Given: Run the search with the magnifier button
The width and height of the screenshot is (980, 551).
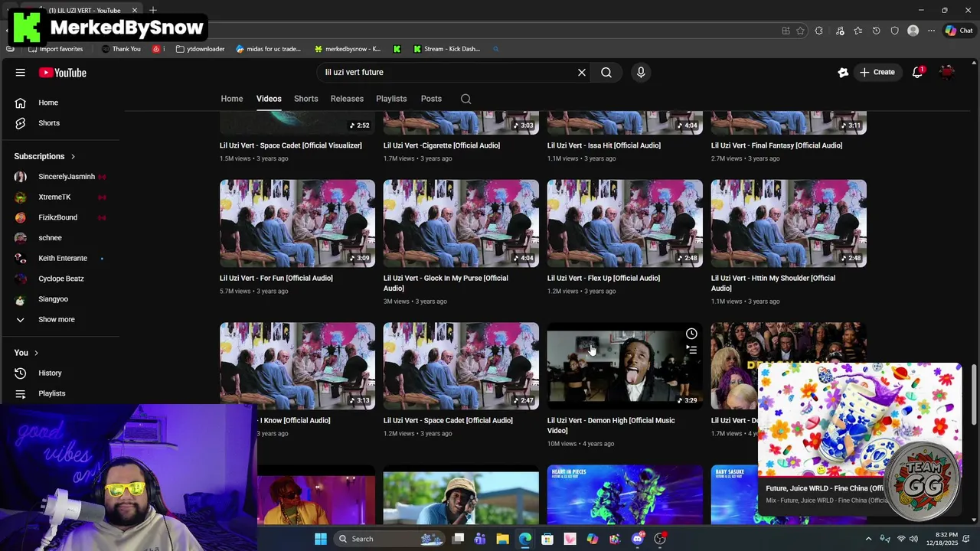Looking at the screenshot, I should coord(606,73).
